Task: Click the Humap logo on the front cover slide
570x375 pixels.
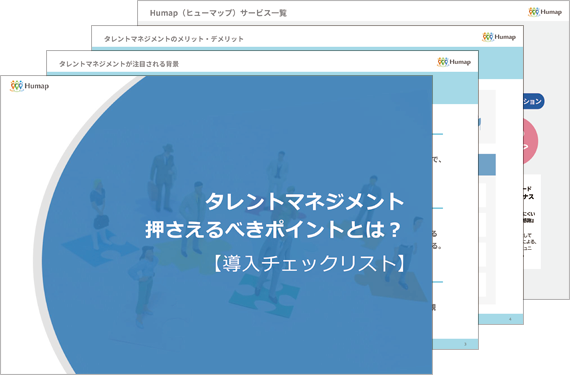Action: tap(29, 86)
